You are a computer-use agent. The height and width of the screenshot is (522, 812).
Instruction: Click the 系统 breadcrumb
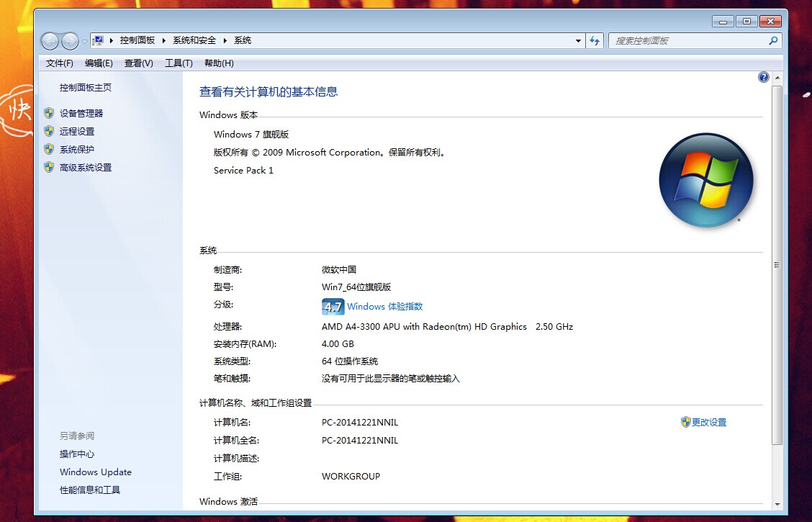(243, 40)
